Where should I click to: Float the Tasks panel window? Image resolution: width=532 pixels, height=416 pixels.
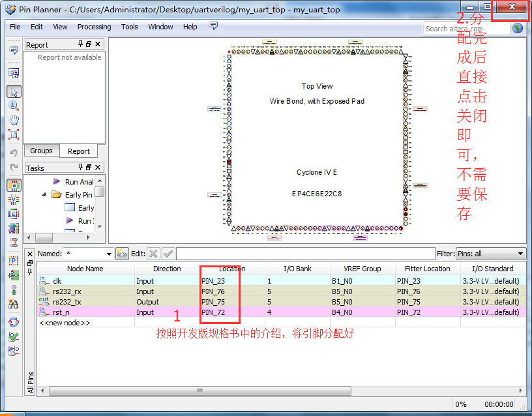(x=89, y=168)
